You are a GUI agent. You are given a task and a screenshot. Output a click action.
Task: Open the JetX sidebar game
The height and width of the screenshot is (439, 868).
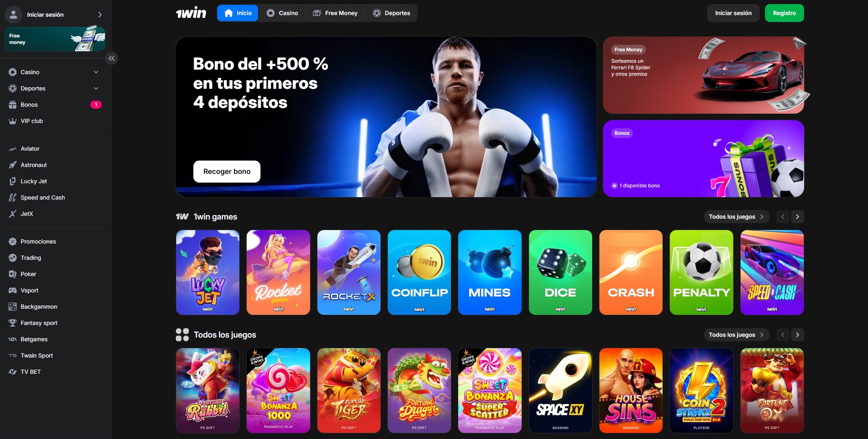pos(55,214)
